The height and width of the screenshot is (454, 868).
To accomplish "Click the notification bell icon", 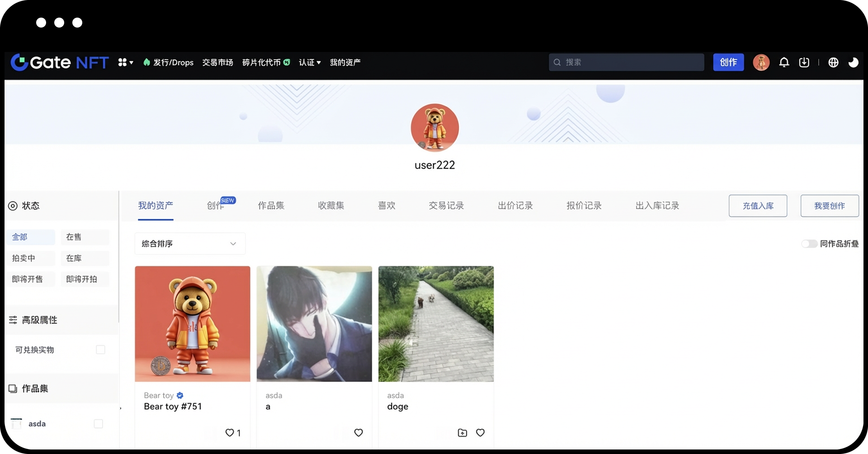I will (x=784, y=62).
